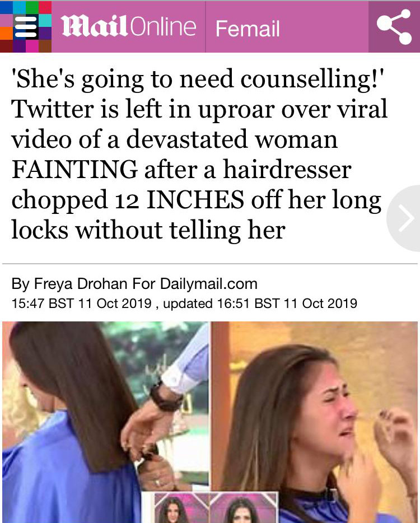This screenshot has height=523, width=420.
Task: Open the MailOnline home logo
Action: tap(128, 26)
